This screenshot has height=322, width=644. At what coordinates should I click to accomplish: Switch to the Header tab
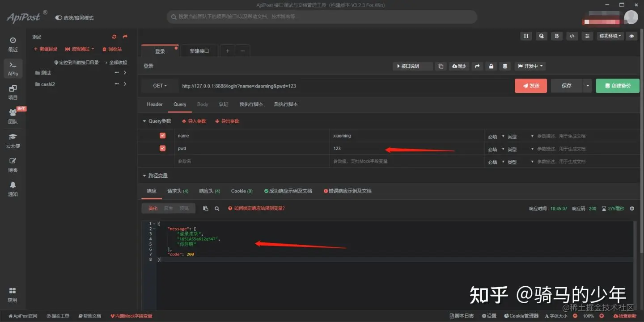[155, 104]
